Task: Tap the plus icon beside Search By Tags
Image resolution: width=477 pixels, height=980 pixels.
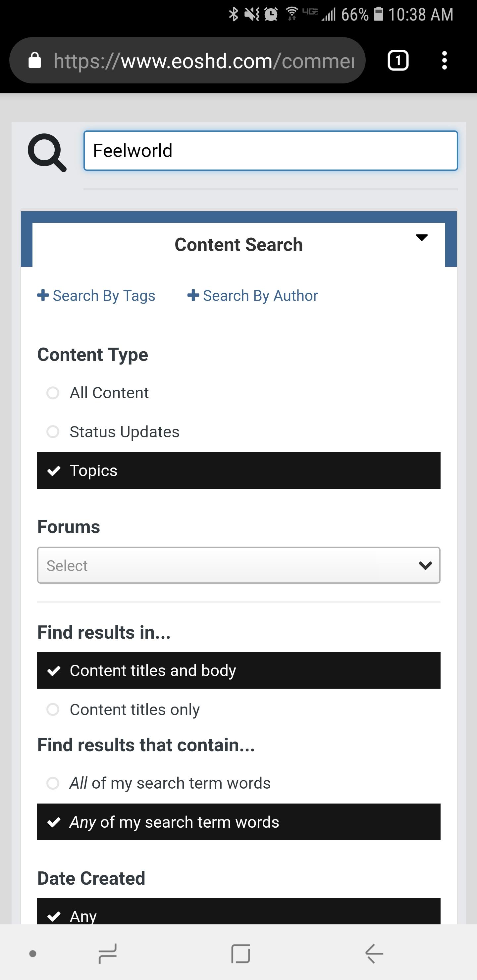Action: click(43, 295)
